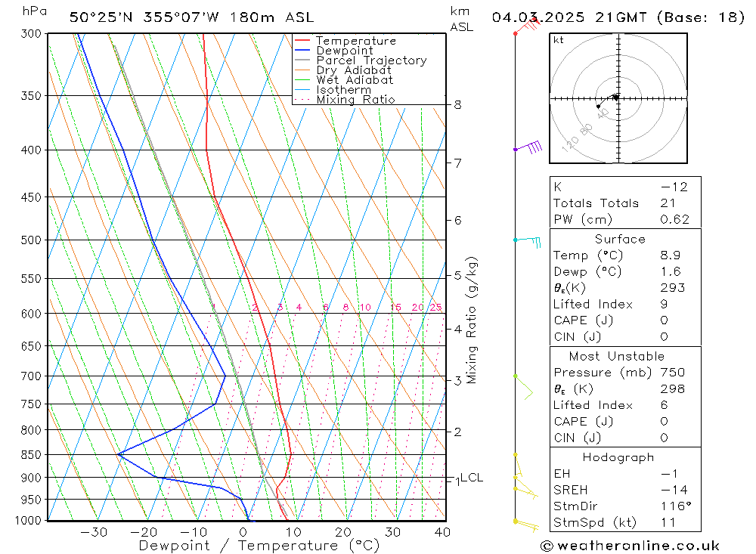Click the 40 temperature axis label
This screenshot has width=756, height=554.
tap(442, 532)
